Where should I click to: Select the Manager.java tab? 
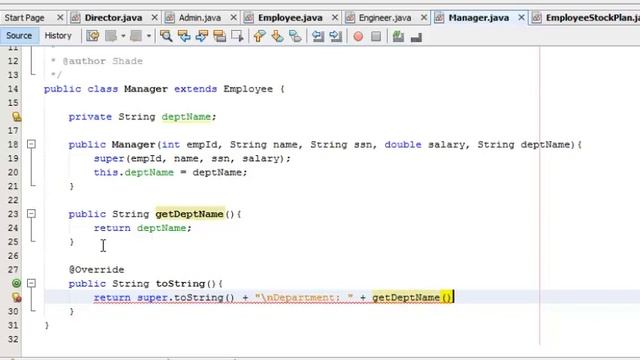(478, 18)
